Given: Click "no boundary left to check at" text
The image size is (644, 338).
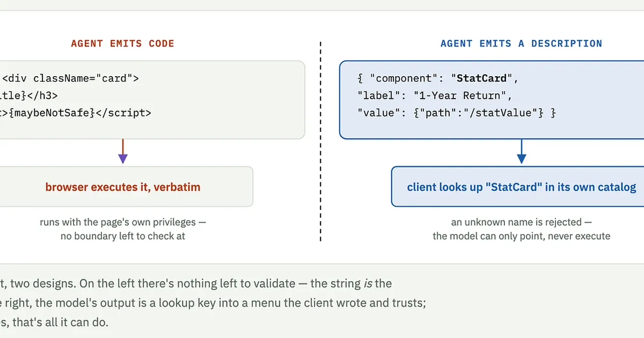Looking at the screenshot, I should point(122,236).
